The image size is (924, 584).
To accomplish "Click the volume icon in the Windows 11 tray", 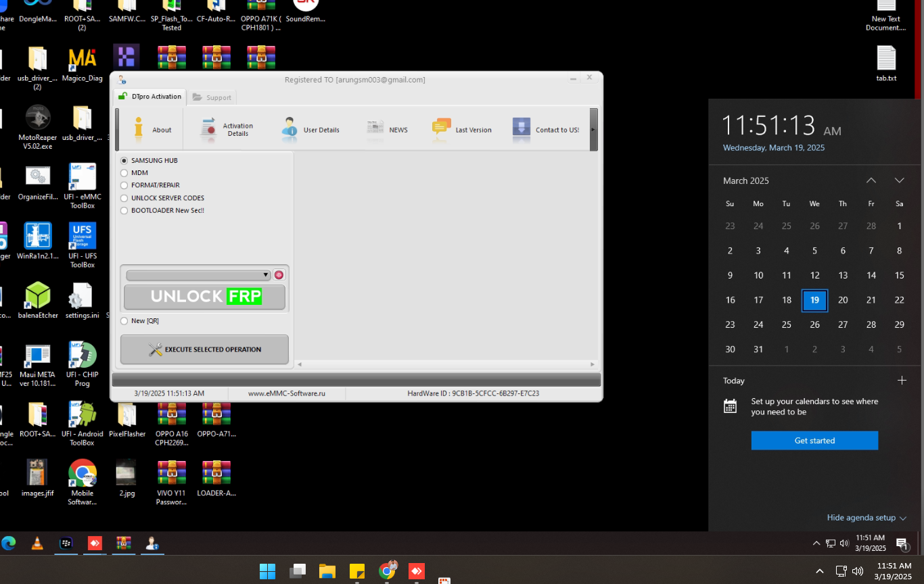I will pos(858,571).
